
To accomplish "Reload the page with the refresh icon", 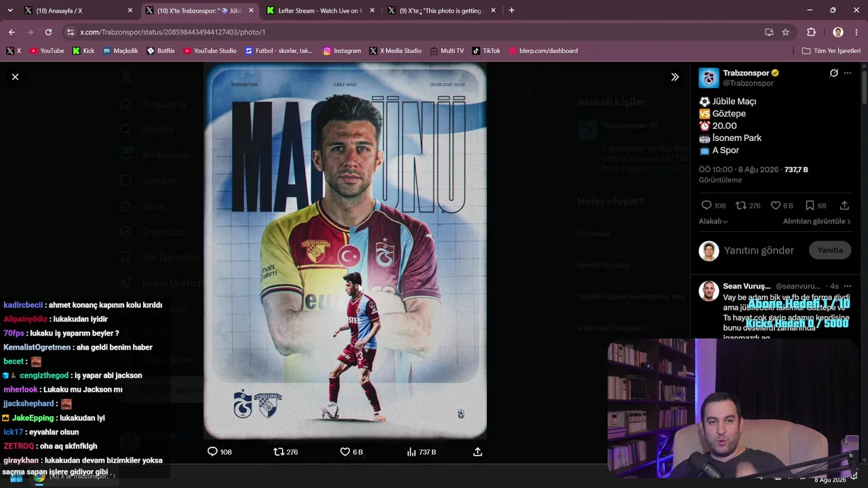I will (x=48, y=32).
